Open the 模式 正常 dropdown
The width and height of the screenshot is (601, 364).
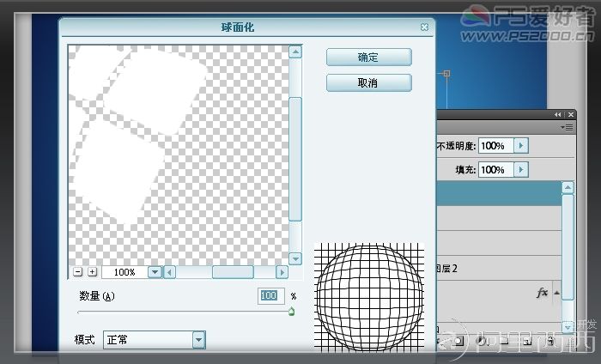(x=198, y=340)
